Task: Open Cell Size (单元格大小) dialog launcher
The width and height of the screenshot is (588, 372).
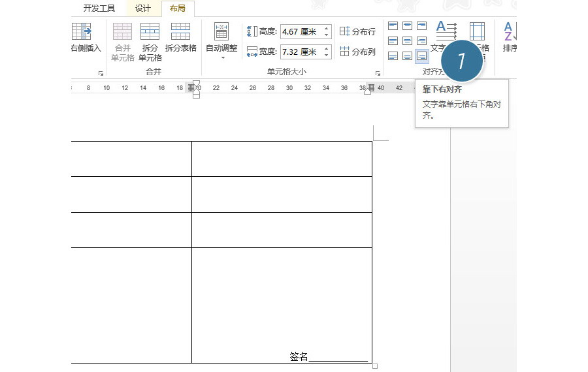Action: [378, 73]
